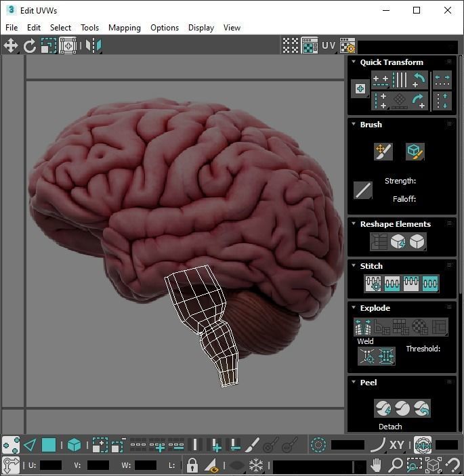Click Weld Selected Subobject icon
The image size is (464, 476).
[x=386, y=355]
